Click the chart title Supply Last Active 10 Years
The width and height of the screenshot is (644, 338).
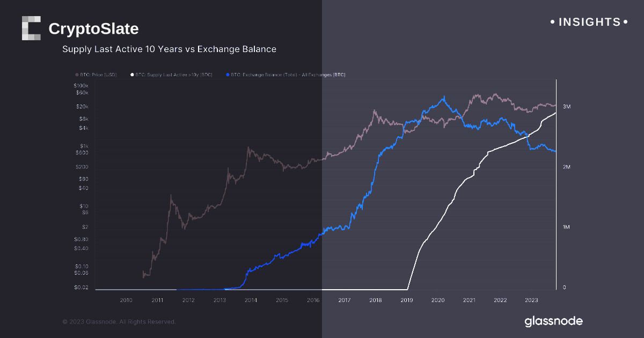point(169,49)
